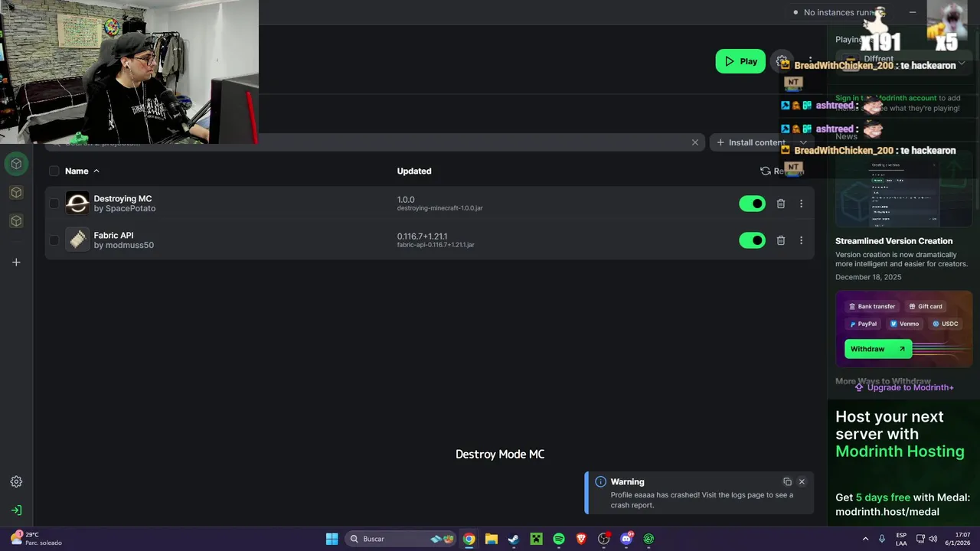Click the Destroying MC mod icon
This screenshot has height=551, width=980.
[x=77, y=204]
